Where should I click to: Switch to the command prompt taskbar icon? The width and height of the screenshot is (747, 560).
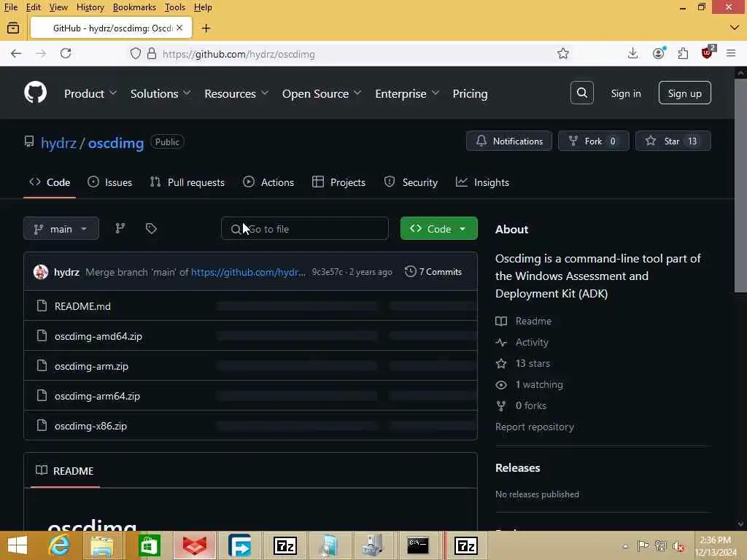(418, 545)
